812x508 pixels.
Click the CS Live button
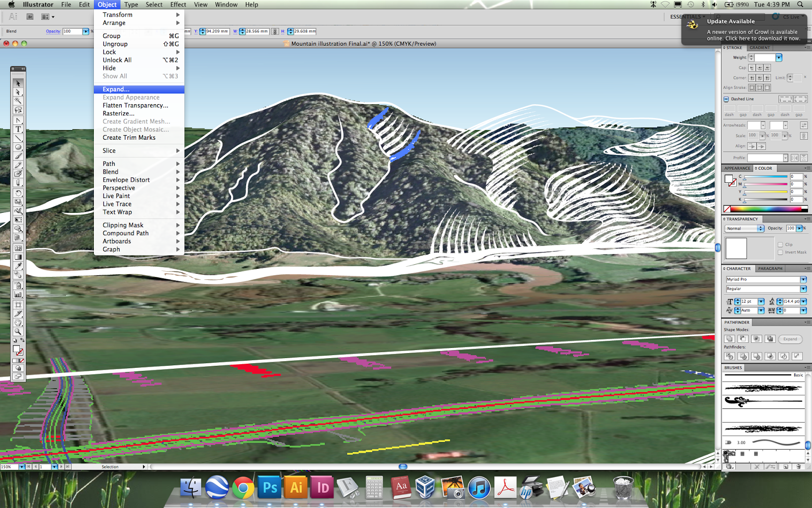pos(788,17)
